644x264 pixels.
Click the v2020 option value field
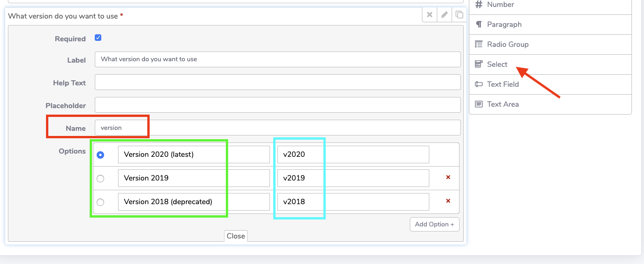pyautogui.click(x=353, y=155)
